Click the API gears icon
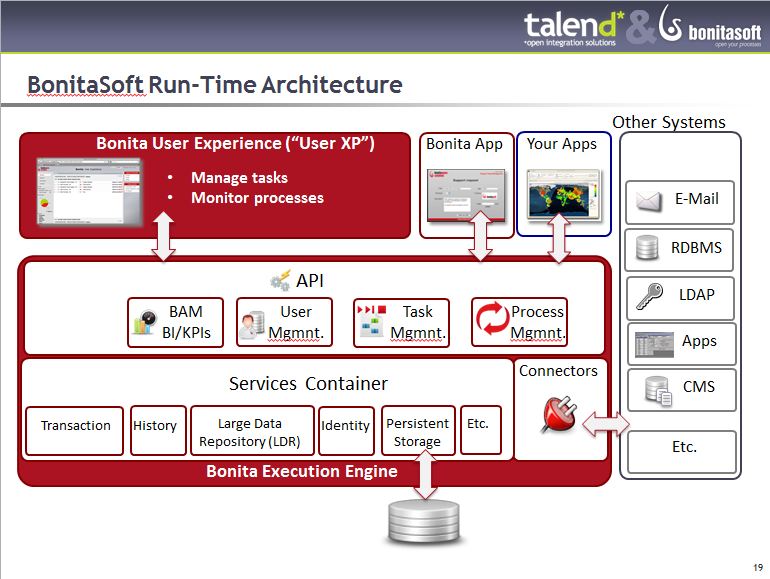Image resolution: width=770 pixels, height=579 pixels. pyautogui.click(x=280, y=280)
